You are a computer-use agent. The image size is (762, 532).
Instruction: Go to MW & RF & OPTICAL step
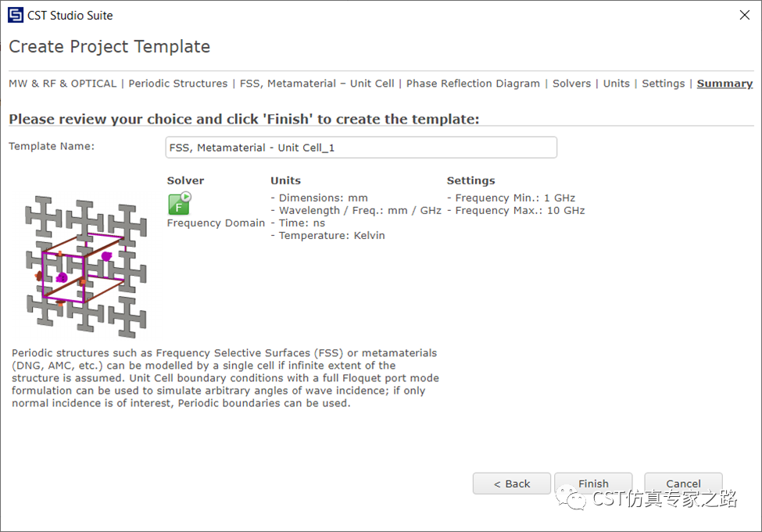(63, 84)
